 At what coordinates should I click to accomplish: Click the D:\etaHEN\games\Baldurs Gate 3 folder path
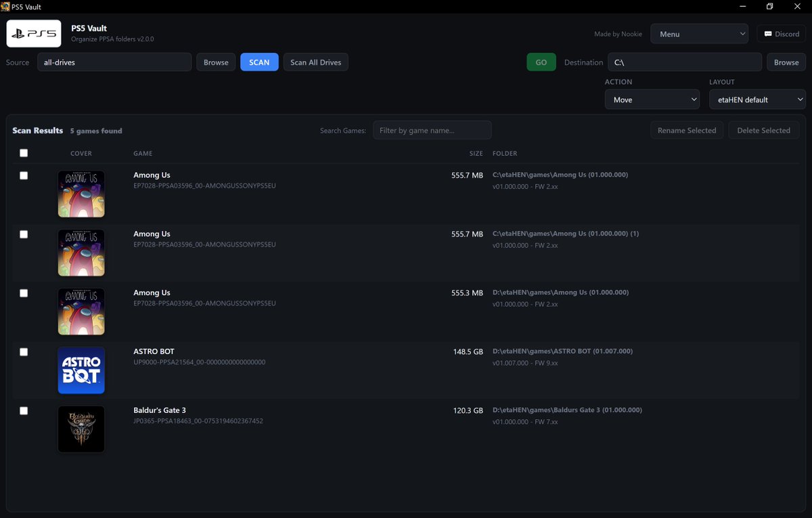(x=567, y=410)
